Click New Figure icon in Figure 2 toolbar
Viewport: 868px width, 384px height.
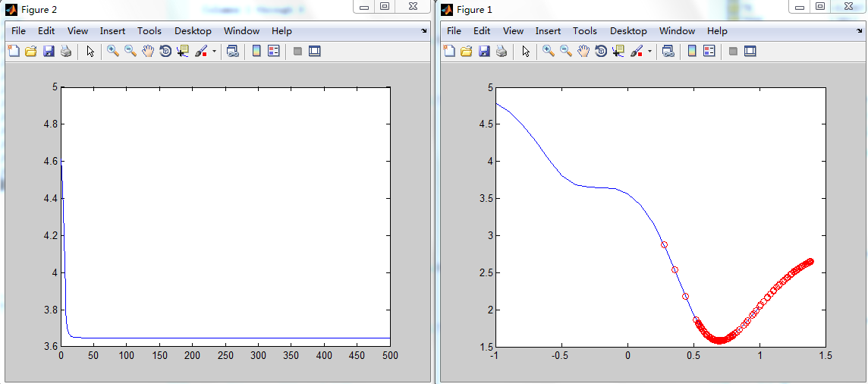pyautogui.click(x=14, y=52)
